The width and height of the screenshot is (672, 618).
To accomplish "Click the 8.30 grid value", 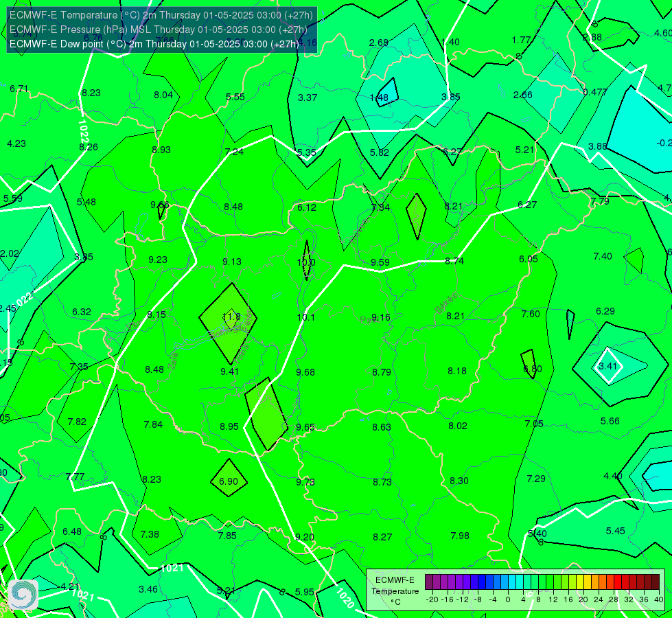I will pos(459,481).
